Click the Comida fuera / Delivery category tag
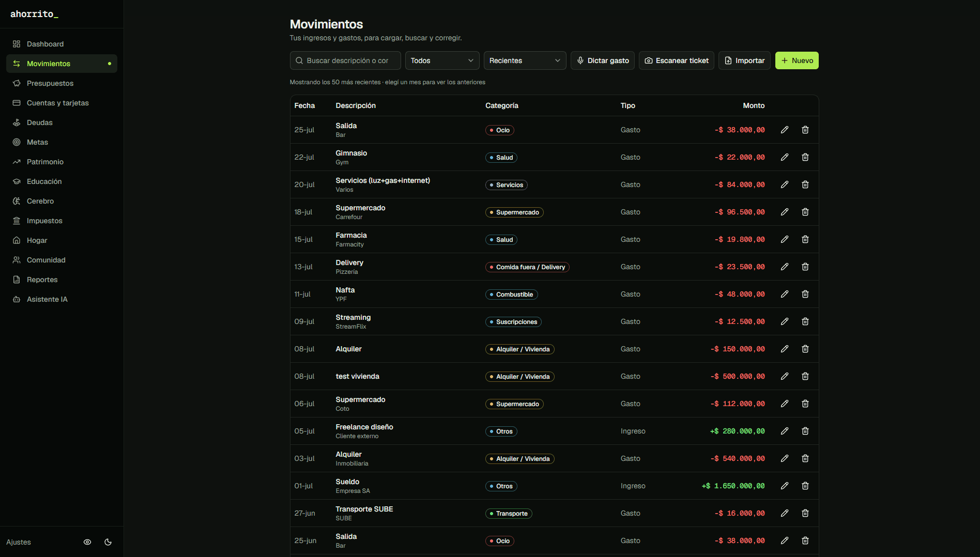Viewport: 980px width, 557px height. 527,267
